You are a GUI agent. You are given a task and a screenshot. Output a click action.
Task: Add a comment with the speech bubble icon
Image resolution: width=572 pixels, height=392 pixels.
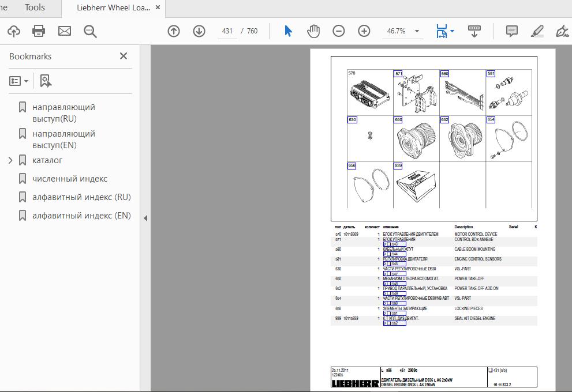point(512,31)
